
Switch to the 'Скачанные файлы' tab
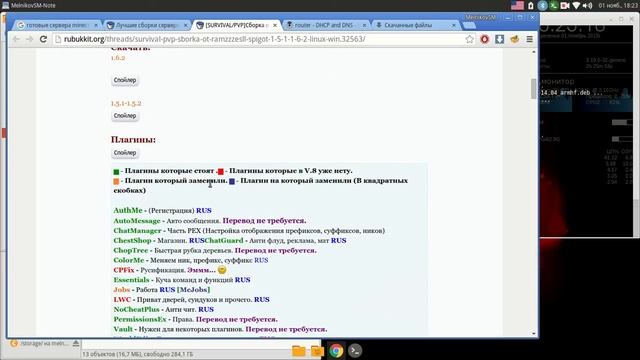coord(412,25)
